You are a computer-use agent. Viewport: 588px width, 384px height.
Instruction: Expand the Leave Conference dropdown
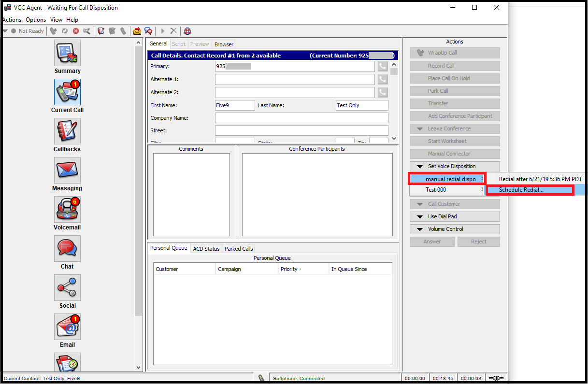(455, 128)
